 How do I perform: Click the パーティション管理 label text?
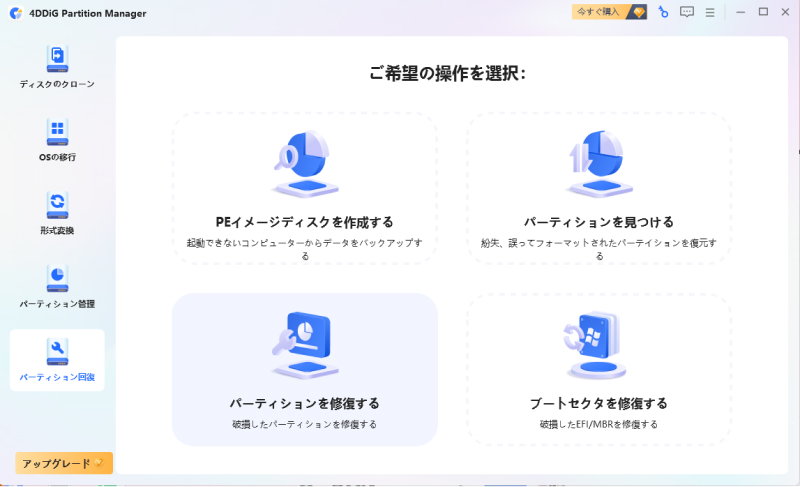coord(57,304)
